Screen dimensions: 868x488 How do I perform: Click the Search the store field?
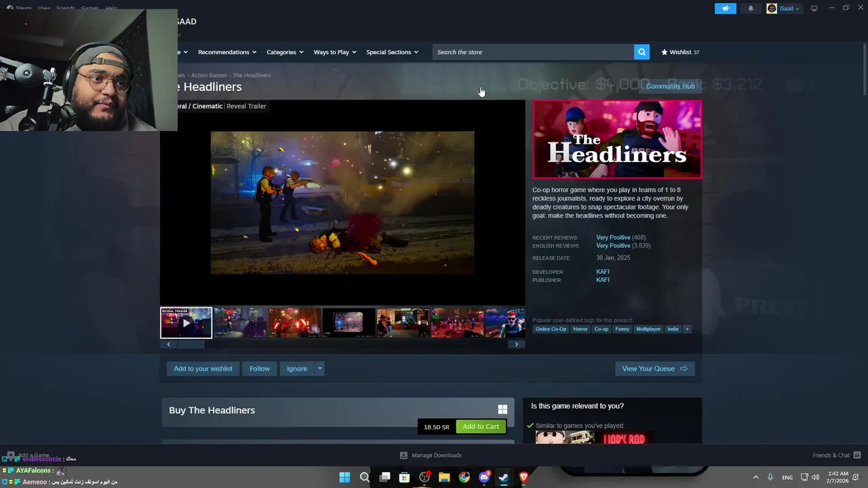coord(533,52)
